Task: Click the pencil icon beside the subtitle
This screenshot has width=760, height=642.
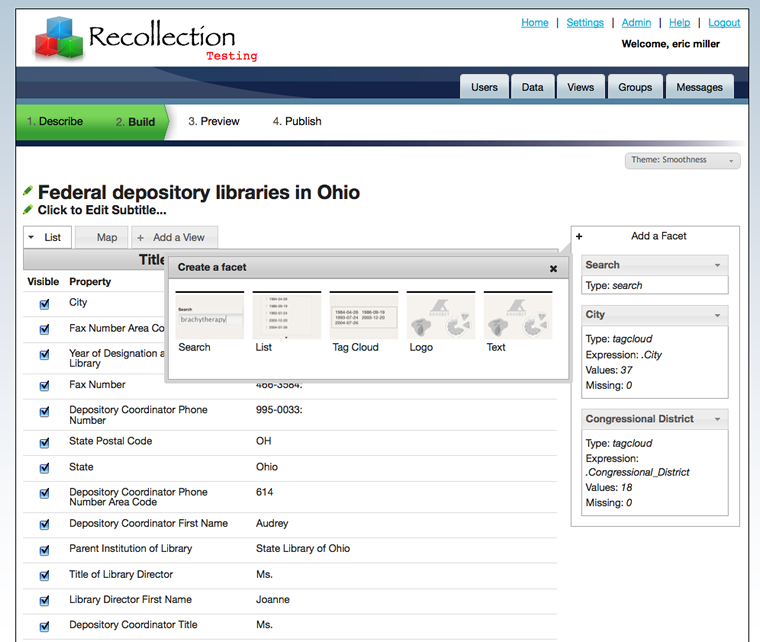Action: [28, 210]
